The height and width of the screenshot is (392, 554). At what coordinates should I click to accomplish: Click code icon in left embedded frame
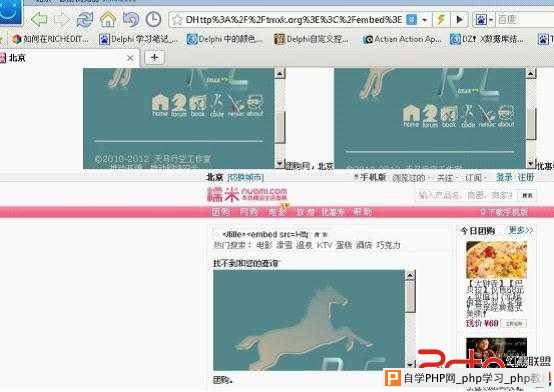pos(216,105)
